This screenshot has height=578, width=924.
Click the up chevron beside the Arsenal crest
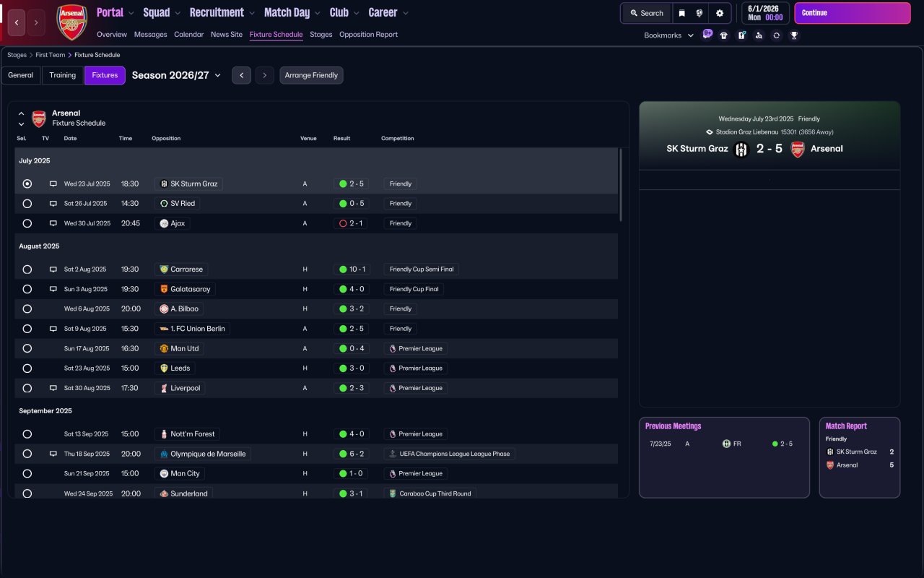click(x=21, y=113)
